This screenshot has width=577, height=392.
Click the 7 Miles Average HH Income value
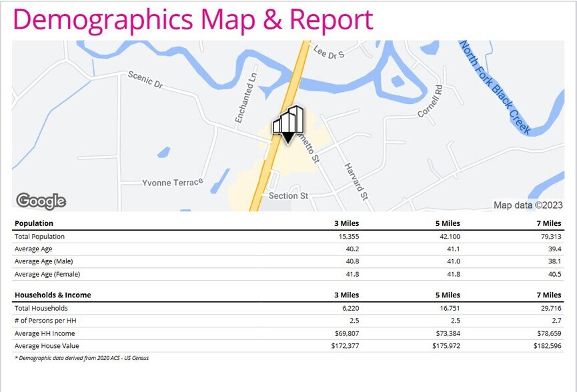549,333
